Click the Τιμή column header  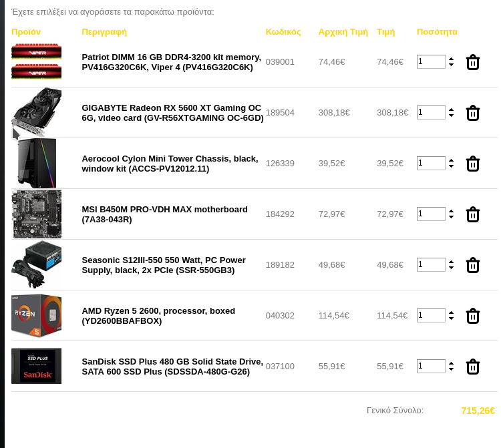tap(385, 32)
